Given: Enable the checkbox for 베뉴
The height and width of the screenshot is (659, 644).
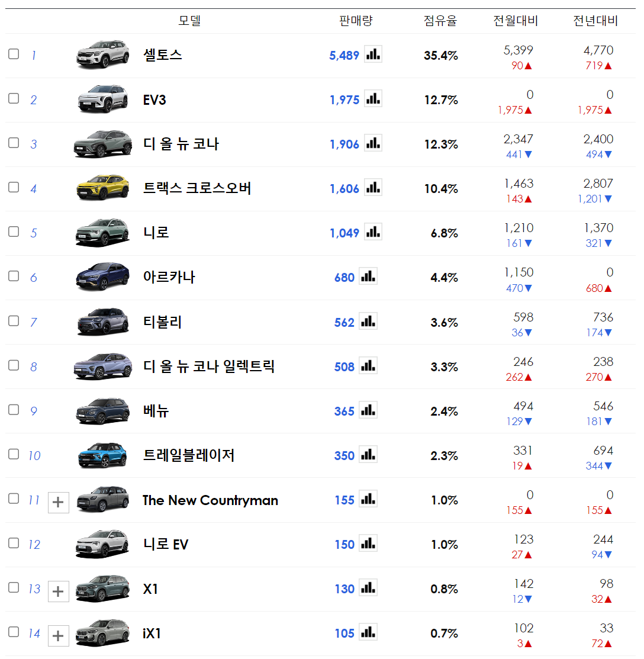Looking at the screenshot, I should click(x=14, y=410).
